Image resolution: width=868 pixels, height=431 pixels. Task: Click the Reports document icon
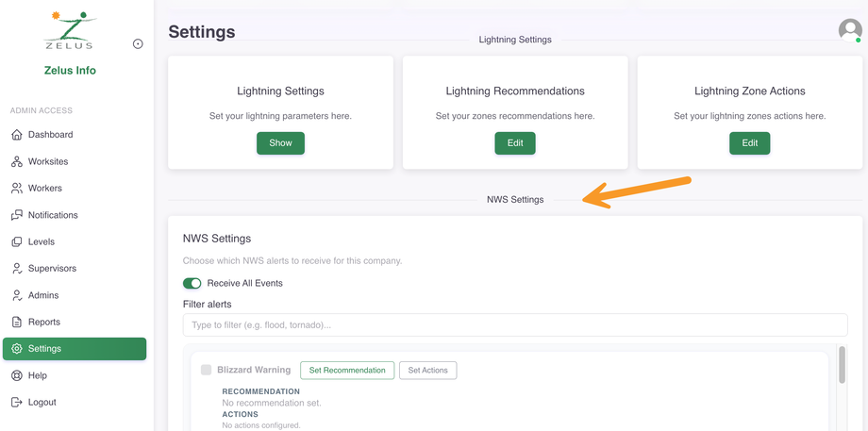[x=17, y=323]
